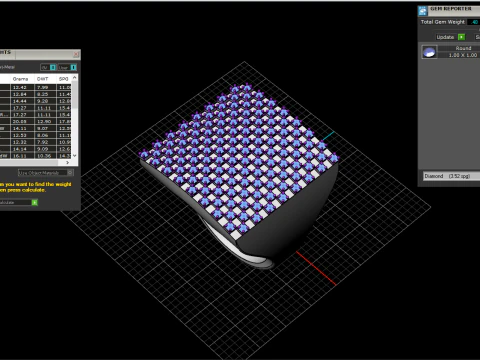
Task: Click the green icon beside Update
Action: (461, 37)
